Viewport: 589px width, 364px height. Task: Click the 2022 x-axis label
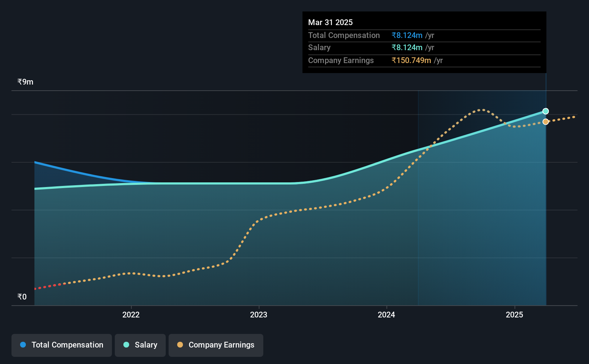131,315
